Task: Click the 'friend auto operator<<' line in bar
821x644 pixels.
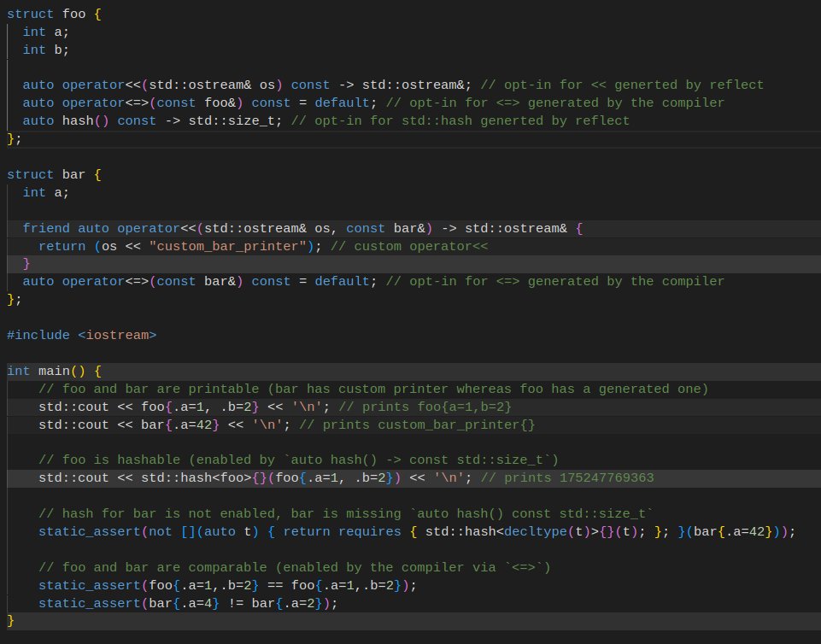Action: [302, 229]
